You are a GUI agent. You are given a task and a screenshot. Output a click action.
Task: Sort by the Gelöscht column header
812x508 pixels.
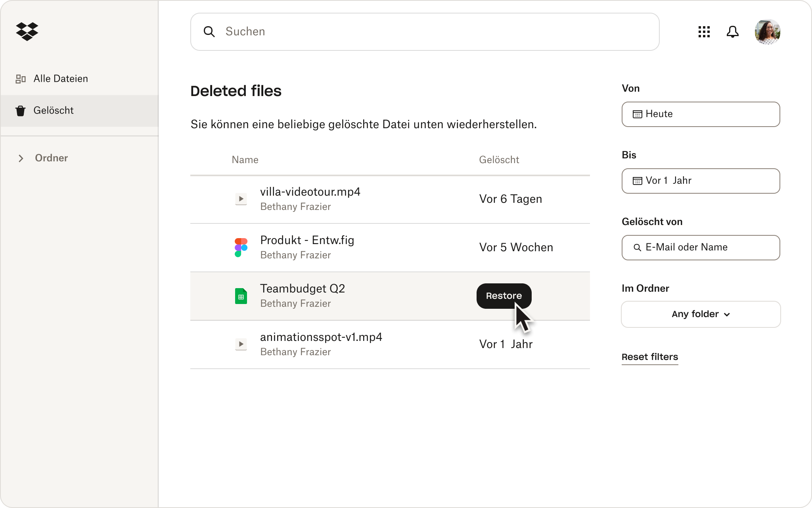point(499,160)
